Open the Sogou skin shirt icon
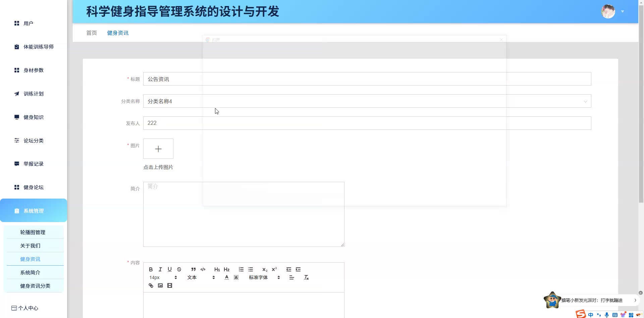644x318 pixels. [x=623, y=315]
